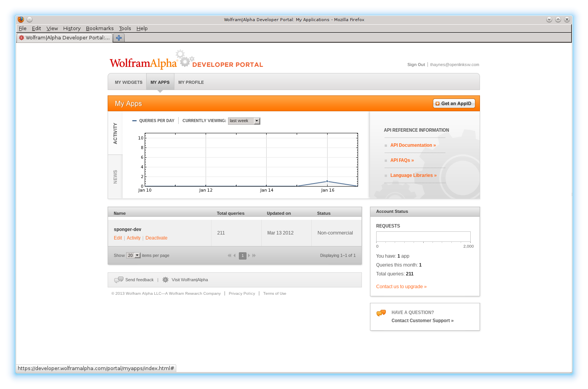Click the Jan 16 data point on chart
The width and height of the screenshot is (588, 389).
327,181
